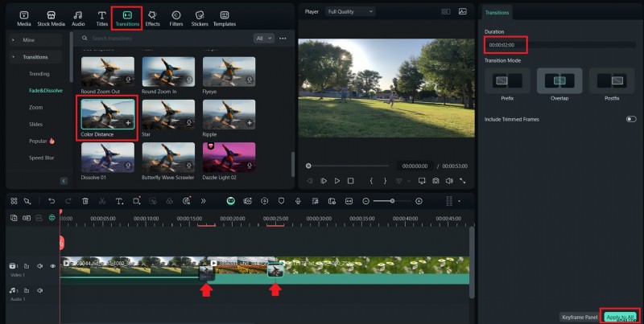The image size is (644, 324).
Task: Zoom out the timeline with minus button
Action: [x=366, y=201]
